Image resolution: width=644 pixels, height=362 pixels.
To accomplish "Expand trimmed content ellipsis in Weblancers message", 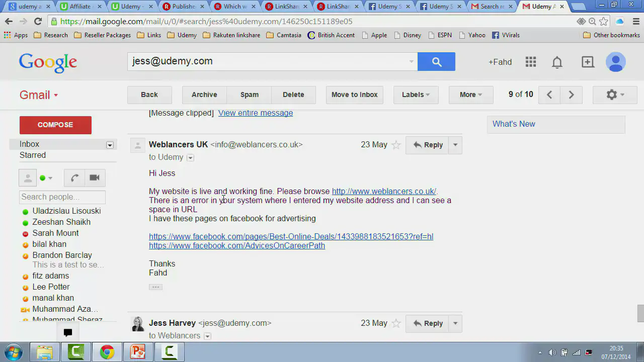I will tap(155, 287).
